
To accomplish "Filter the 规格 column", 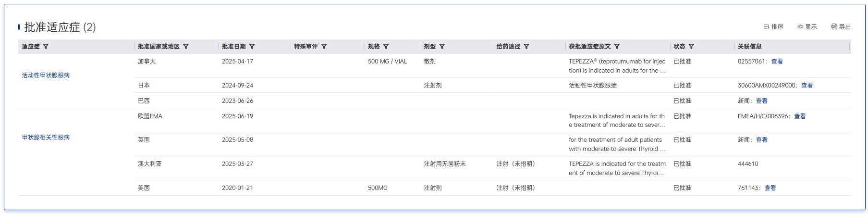I will pyautogui.click(x=386, y=47).
